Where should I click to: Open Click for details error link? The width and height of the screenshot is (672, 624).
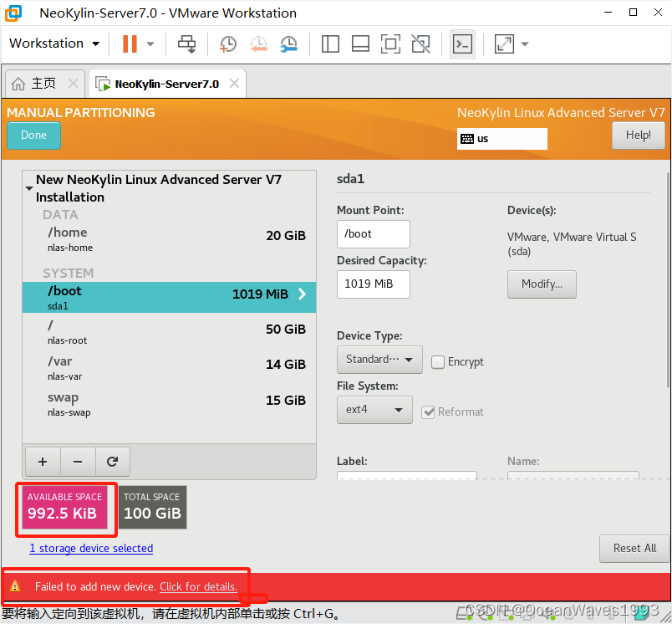[198, 586]
